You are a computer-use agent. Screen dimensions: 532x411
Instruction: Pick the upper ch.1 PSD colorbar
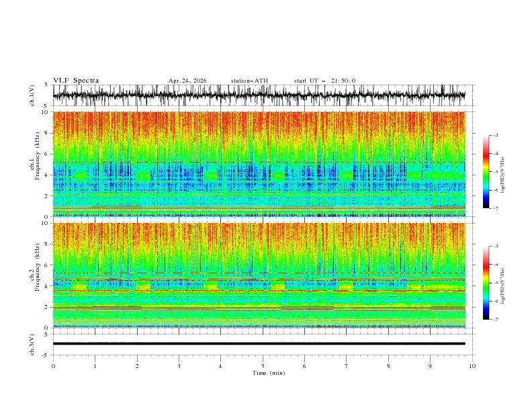[x=486, y=172]
